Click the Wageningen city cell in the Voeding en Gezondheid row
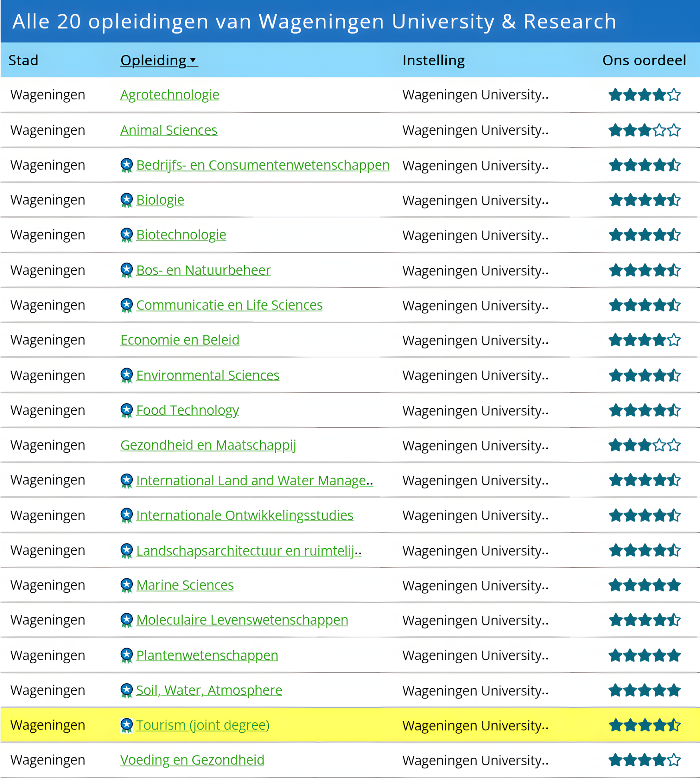 tap(48, 760)
